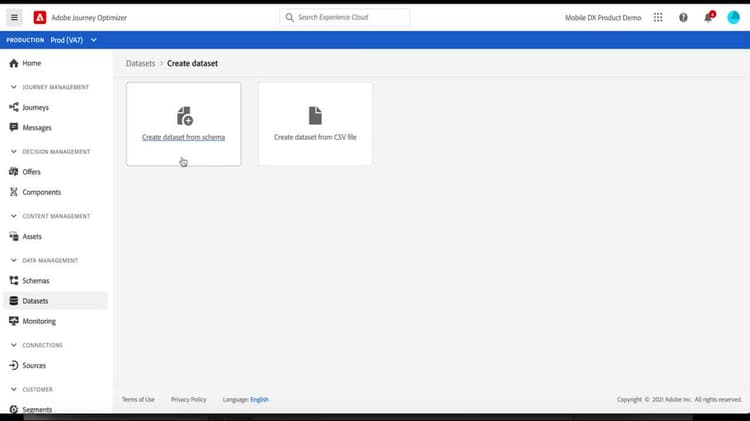Open the notifications bell
750x421 pixels.
[708, 17]
